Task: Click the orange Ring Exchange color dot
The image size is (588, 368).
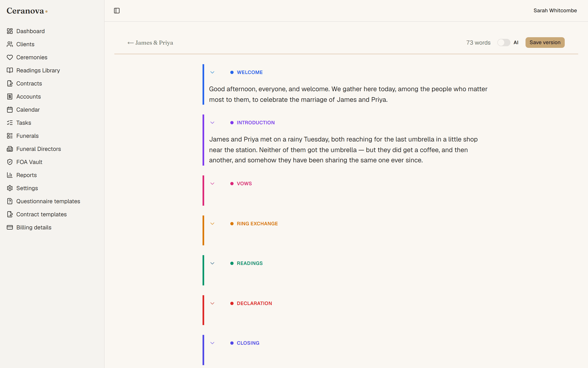Action: tap(232, 224)
